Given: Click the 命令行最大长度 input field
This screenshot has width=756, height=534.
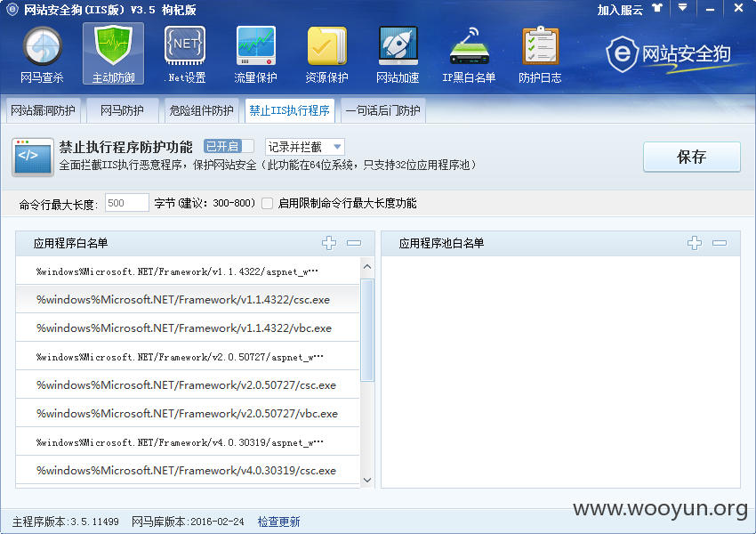Looking at the screenshot, I should [127, 203].
